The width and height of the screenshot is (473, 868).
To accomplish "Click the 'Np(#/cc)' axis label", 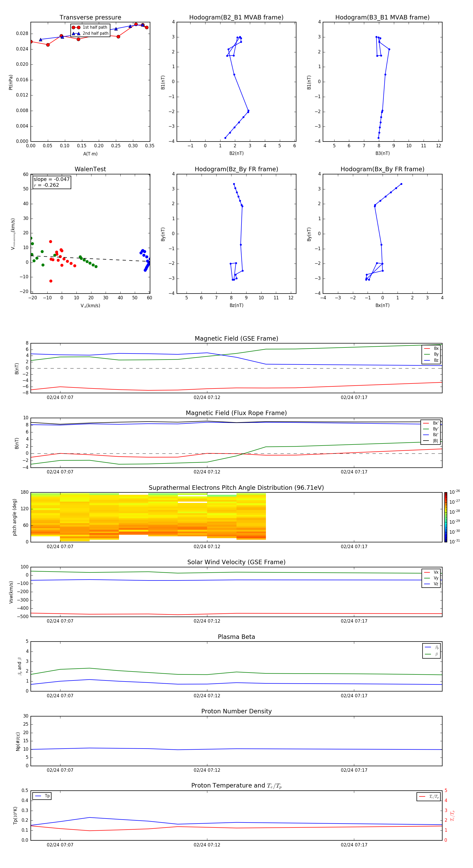I will pos(18,741).
